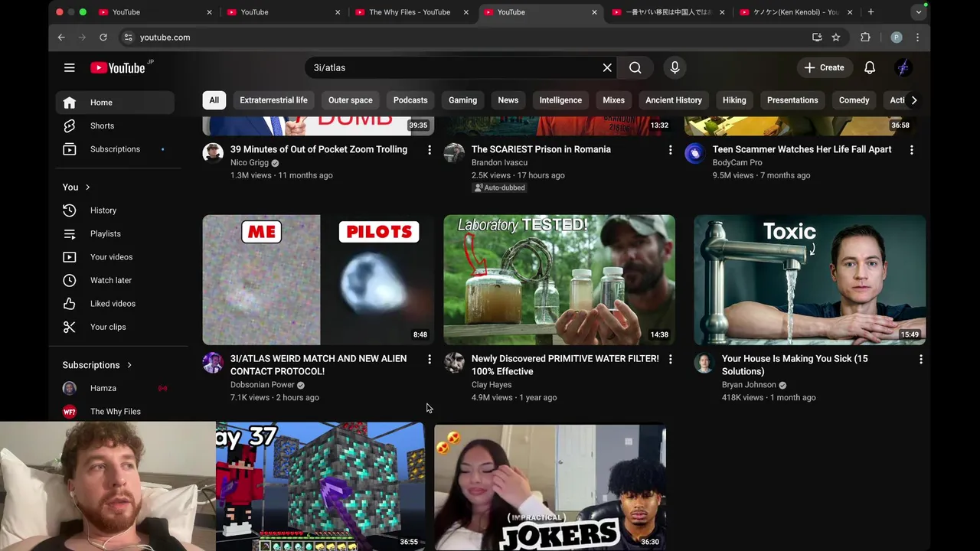
Task: Open History in sidebar
Action: coord(115,210)
